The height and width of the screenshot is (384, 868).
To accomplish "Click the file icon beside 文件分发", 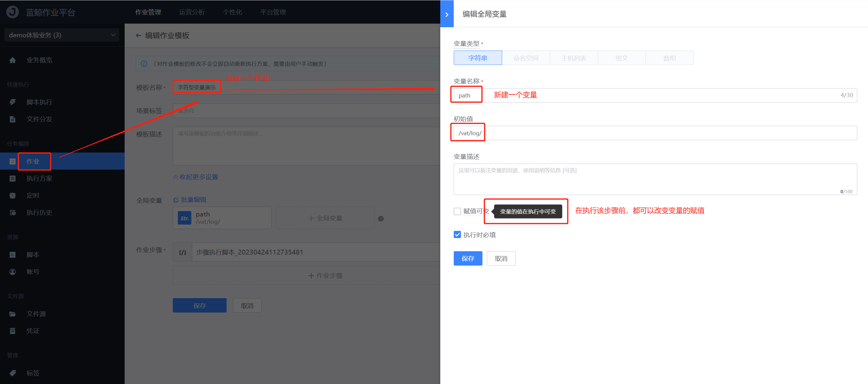I will point(13,119).
